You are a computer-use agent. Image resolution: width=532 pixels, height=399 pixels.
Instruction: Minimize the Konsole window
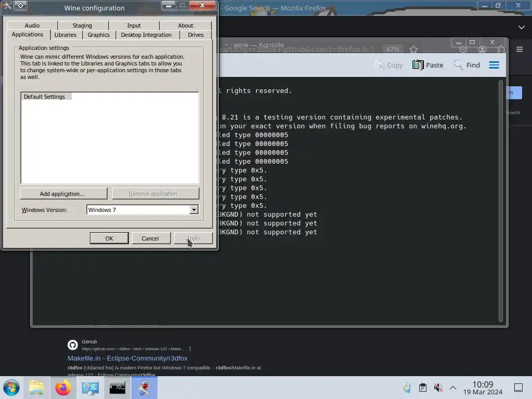[459, 43]
